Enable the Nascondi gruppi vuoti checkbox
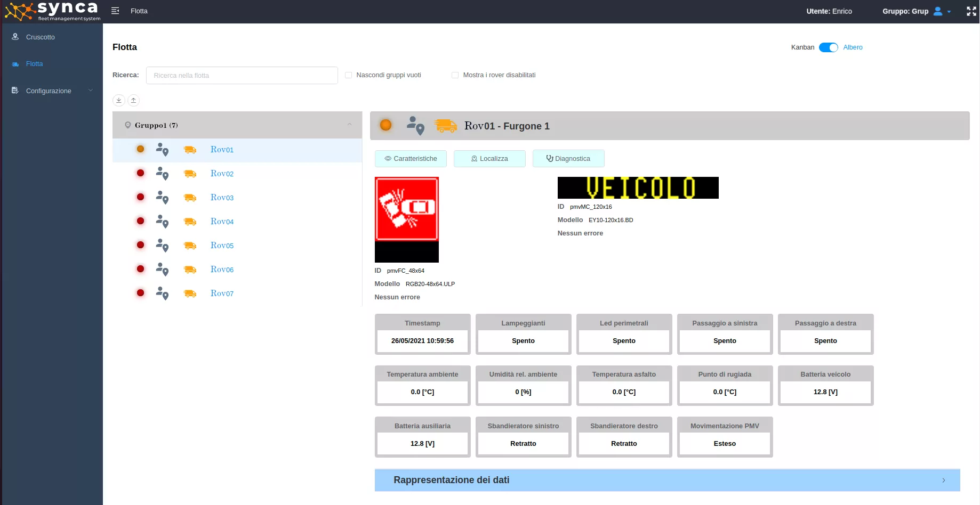This screenshot has width=980, height=505. (x=349, y=75)
